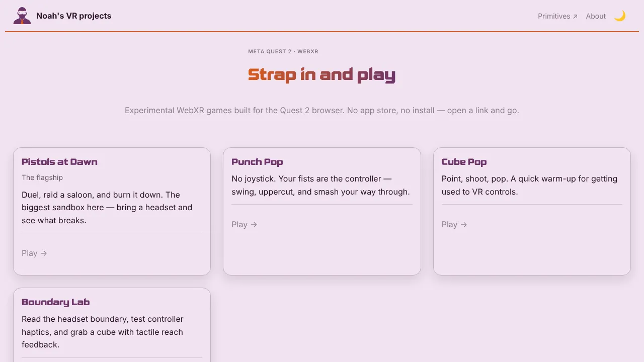
Task: Select the Cube Pop card title
Action: 464,162
